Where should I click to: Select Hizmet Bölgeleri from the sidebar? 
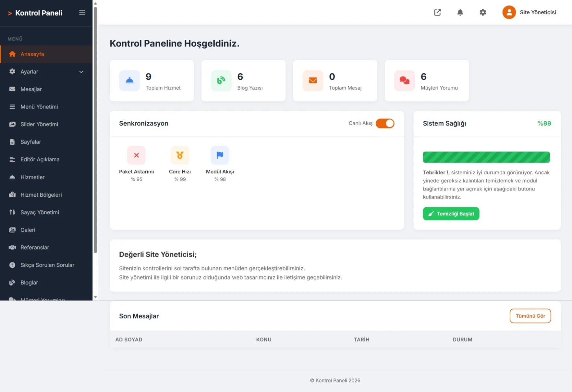pyautogui.click(x=41, y=195)
